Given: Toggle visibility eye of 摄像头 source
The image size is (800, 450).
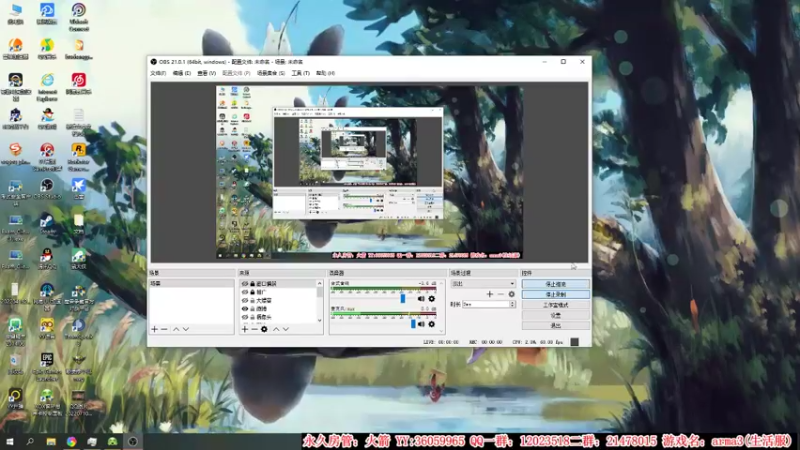Looking at the screenshot, I should click(x=245, y=317).
